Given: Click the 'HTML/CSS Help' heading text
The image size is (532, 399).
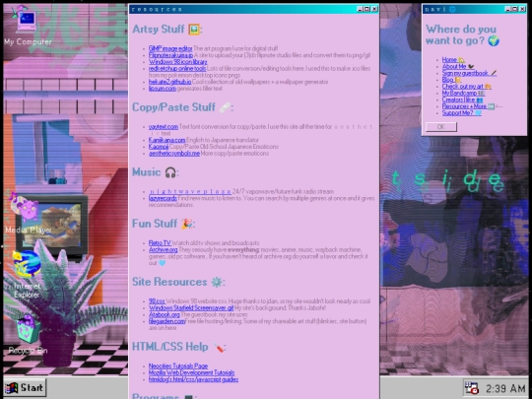Looking at the screenshot, I should (x=170, y=347).
